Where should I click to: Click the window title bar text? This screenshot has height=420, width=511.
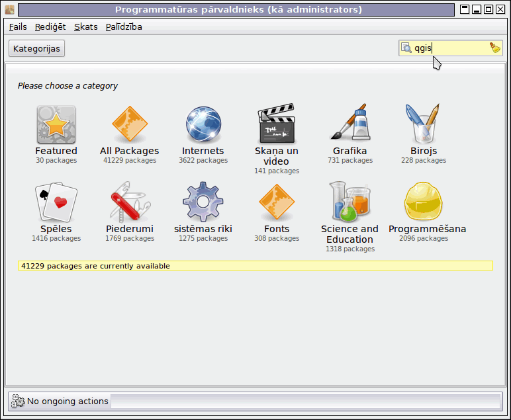click(238, 9)
